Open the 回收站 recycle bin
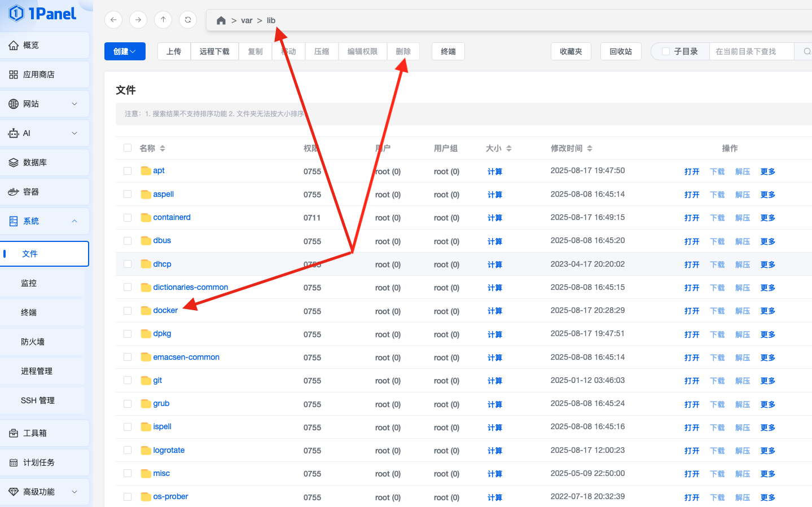 pos(621,51)
